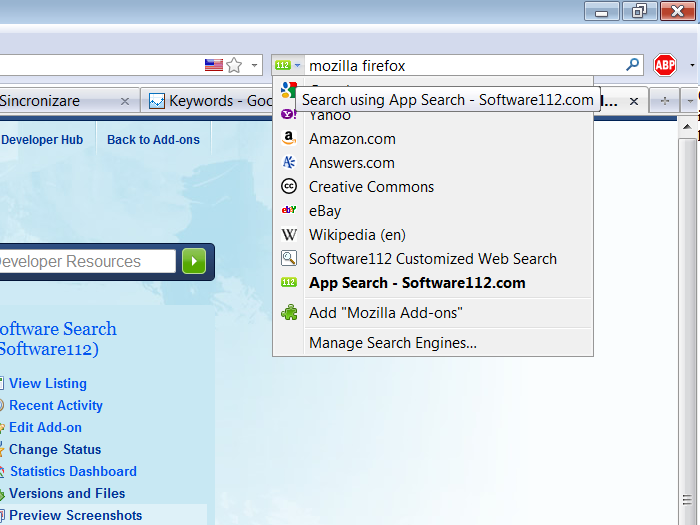Viewport: 700px width, 525px height.
Task: Open the Edit Add-on link
Action: coord(45,427)
